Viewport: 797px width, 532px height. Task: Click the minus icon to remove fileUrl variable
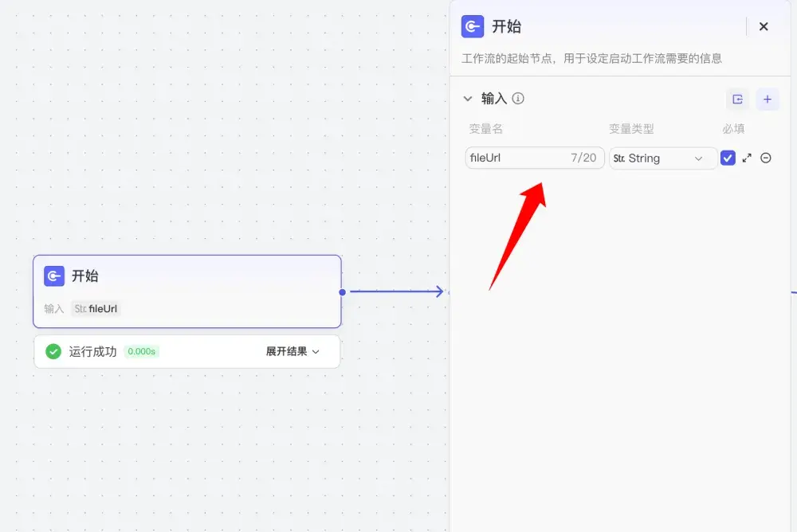point(765,158)
